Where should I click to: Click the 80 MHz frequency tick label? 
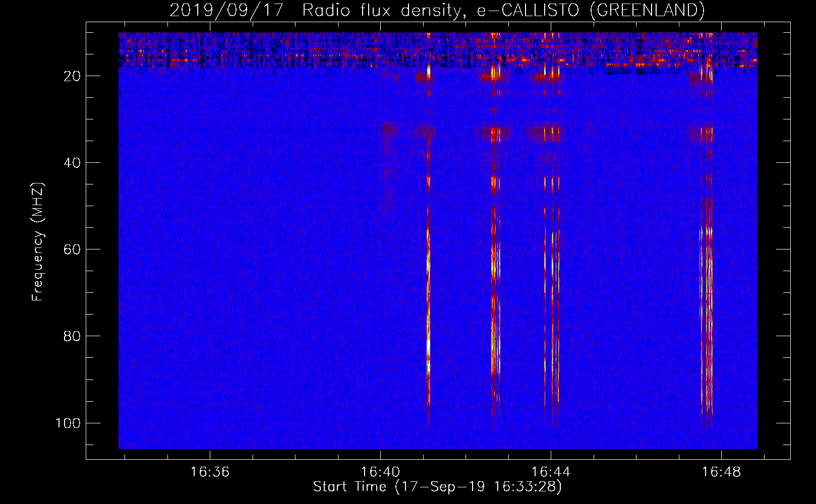(72, 336)
